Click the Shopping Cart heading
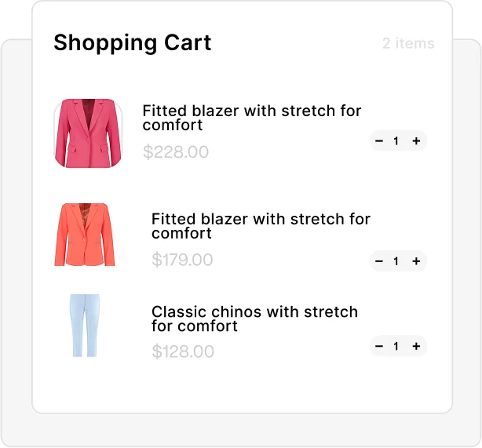This screenshot has height=448, width=482. (x=132, y=42)
